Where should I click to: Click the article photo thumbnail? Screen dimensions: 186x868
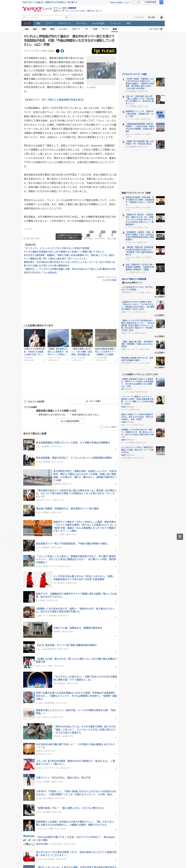101,70
